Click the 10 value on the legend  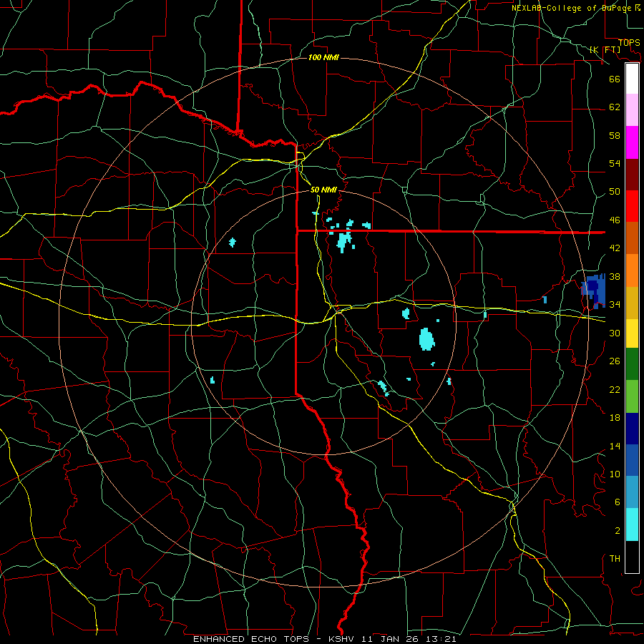(x=615, y=474)
